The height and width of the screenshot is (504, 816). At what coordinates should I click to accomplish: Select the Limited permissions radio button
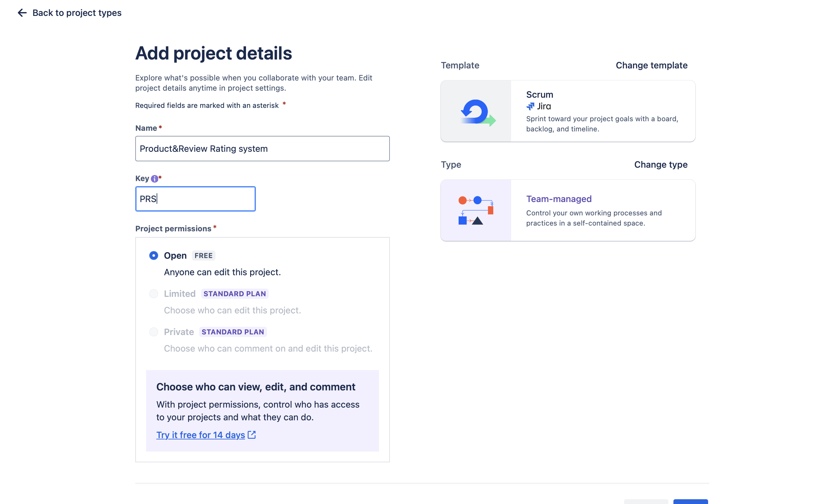click(154, 294)
